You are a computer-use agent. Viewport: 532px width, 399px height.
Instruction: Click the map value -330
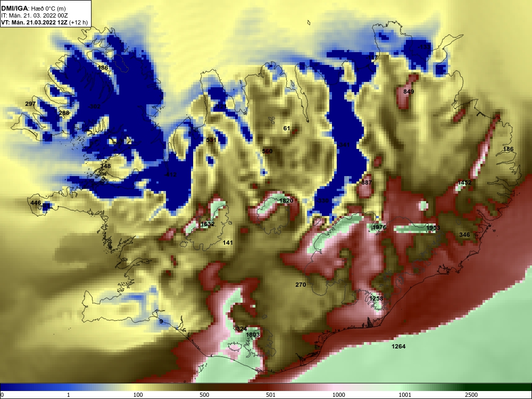322,201
